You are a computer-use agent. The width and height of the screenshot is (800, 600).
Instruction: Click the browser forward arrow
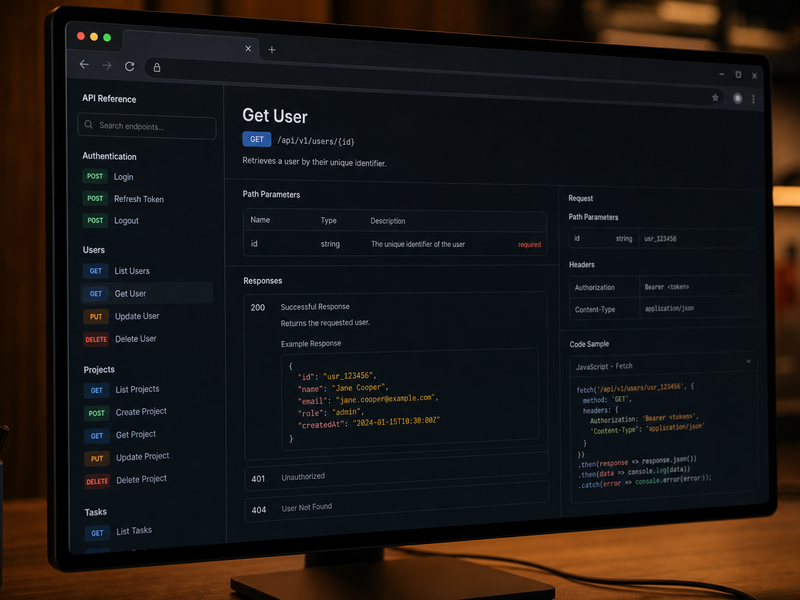tap(107, 65)
